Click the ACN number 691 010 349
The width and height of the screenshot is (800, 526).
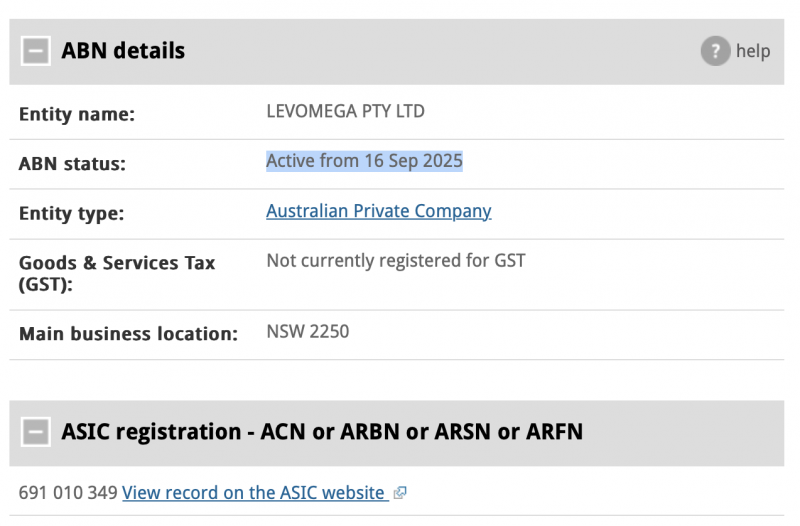tap(68, 492)
